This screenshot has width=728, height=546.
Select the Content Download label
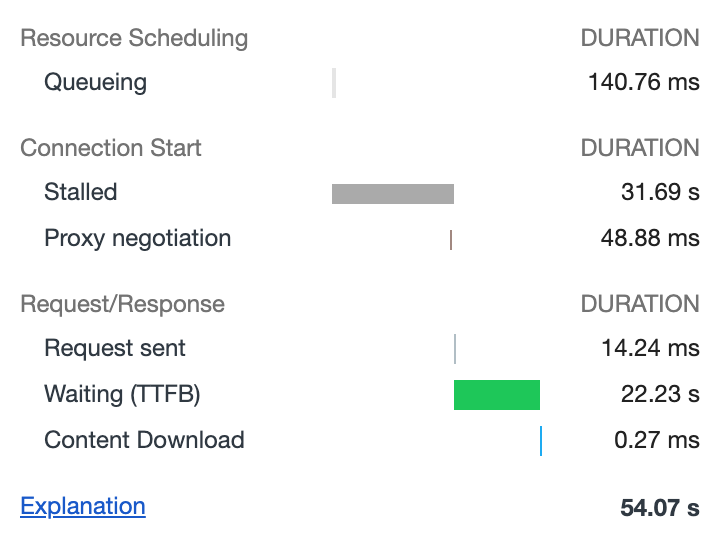pyautogui.click(x=144, y=440)
